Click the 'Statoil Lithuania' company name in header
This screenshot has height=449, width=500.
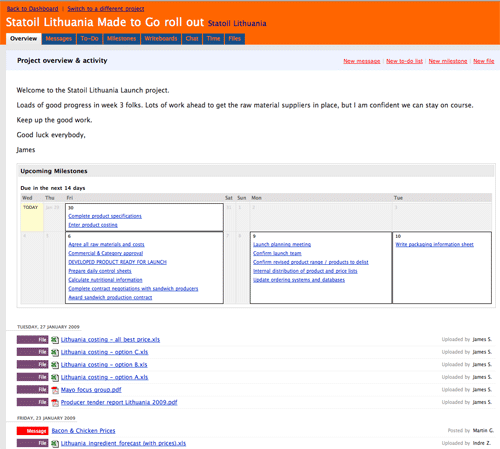coord(237,23)
